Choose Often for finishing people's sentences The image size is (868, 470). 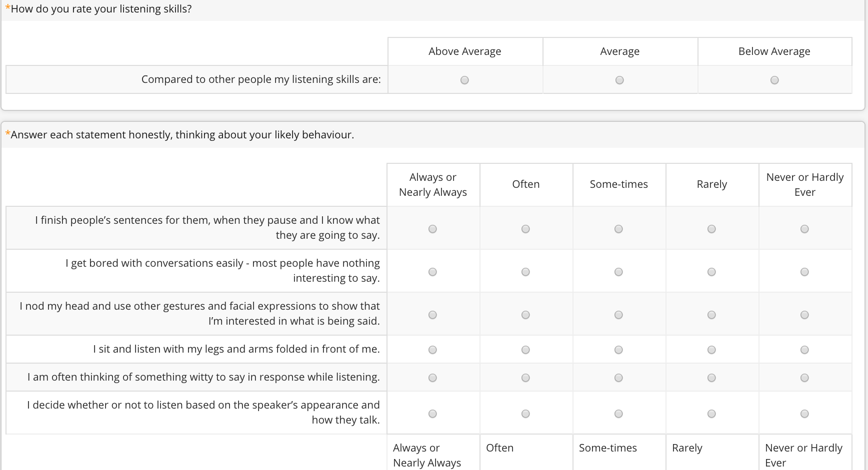pos(525,229)
